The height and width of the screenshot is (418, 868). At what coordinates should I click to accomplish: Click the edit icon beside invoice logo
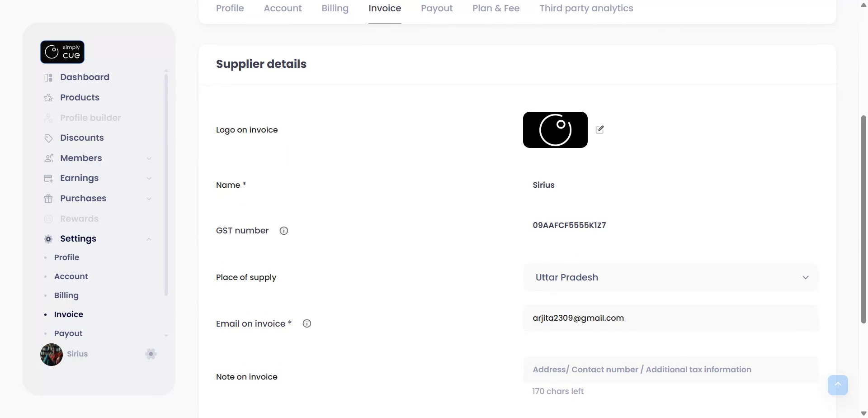[x=600, y=130]
